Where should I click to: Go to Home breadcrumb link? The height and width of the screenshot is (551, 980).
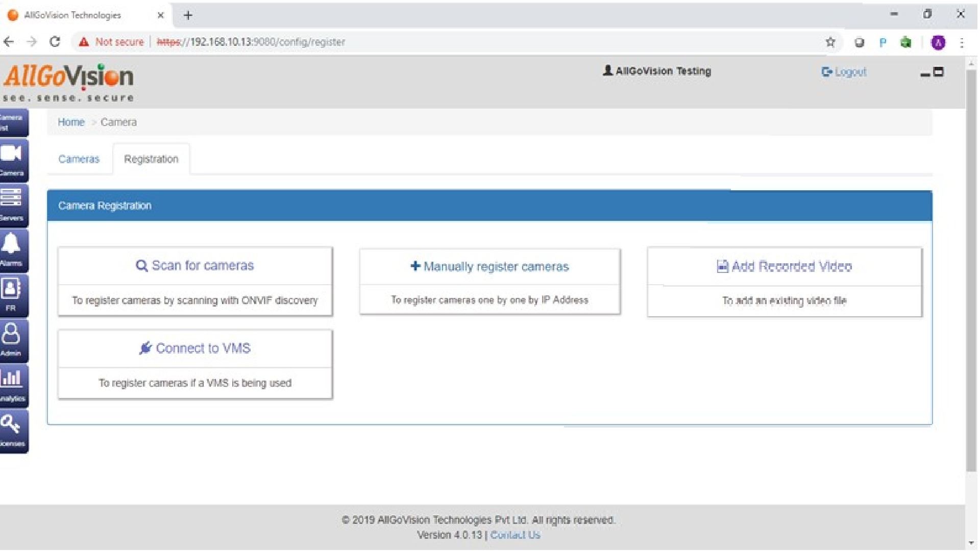(x=71, y=122)
